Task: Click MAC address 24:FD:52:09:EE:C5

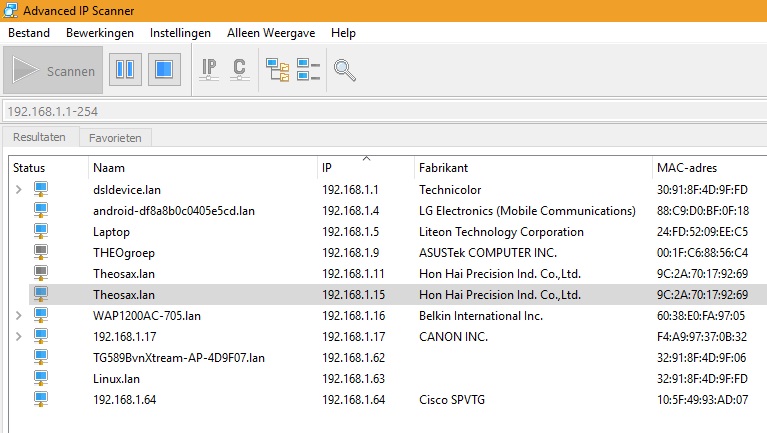Action: 702,232
